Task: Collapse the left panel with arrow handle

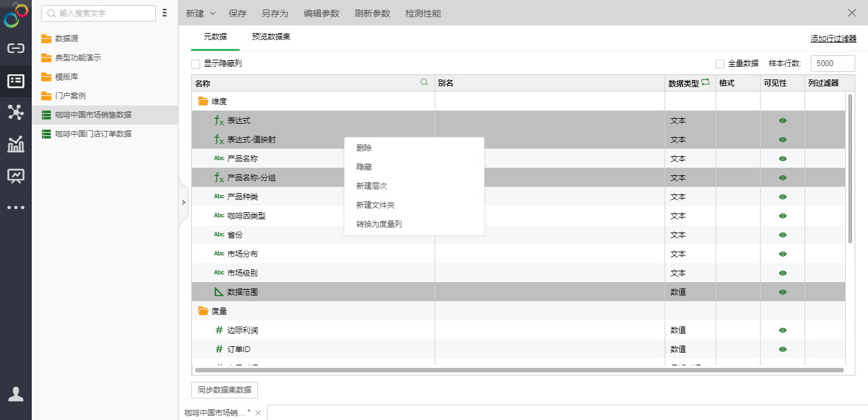Action: point(184,203)
